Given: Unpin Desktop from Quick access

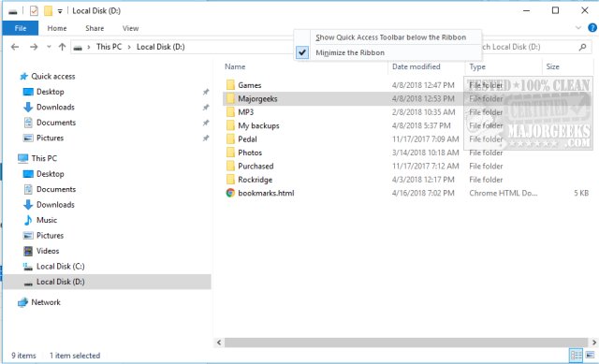Looking at the screenshot, I should 206,92.
